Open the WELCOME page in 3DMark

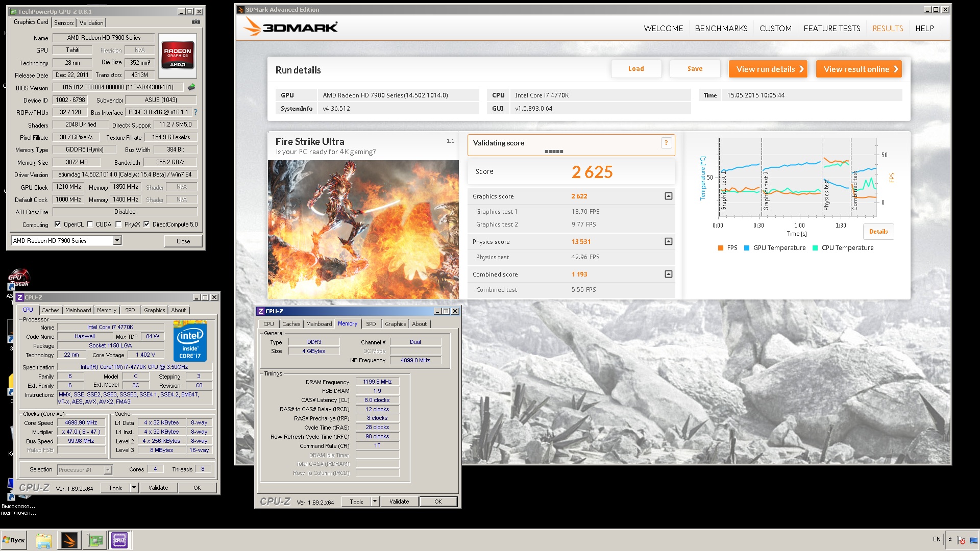[x=663, y=29]
